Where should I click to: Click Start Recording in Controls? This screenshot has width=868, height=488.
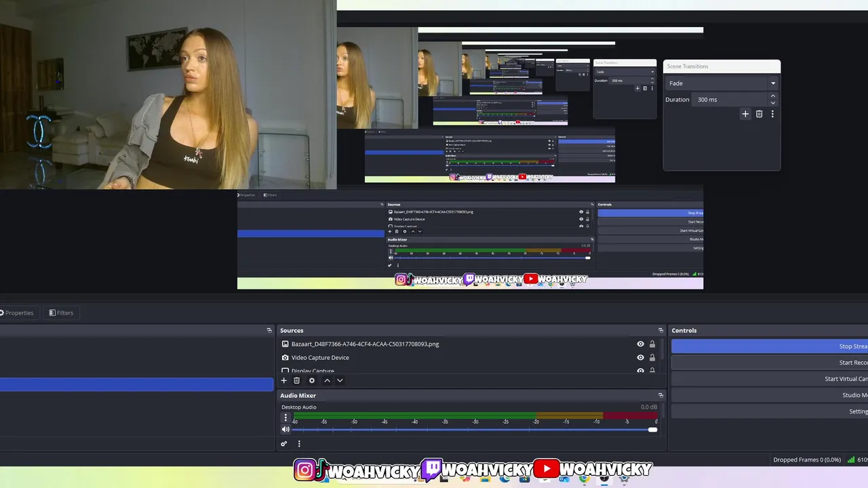tap(770, 363)
